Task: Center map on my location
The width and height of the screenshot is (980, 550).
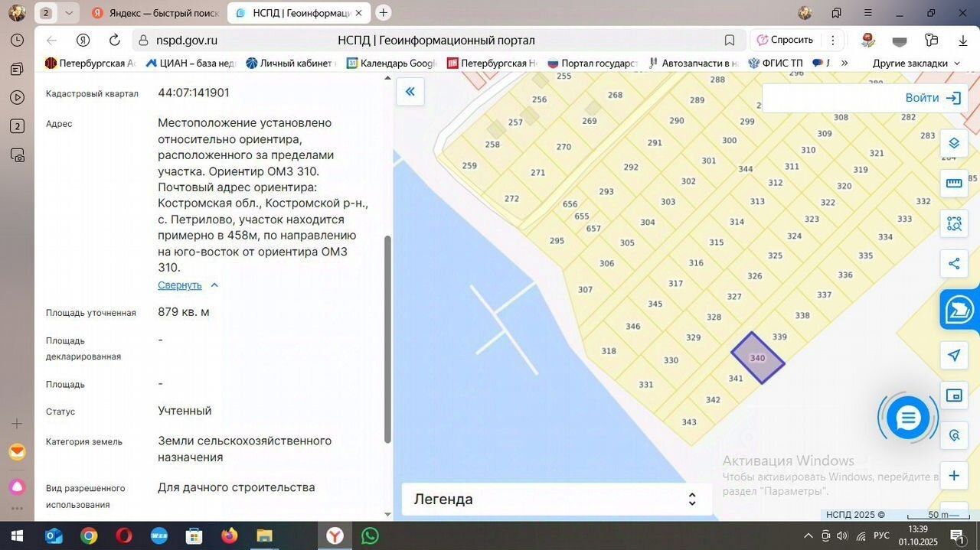Action: (x=954, y=355)
